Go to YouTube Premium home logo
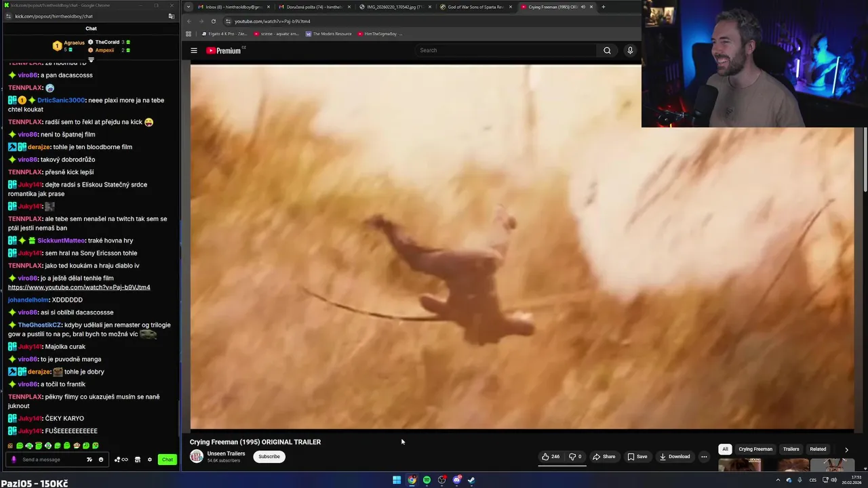 [224, 50]
